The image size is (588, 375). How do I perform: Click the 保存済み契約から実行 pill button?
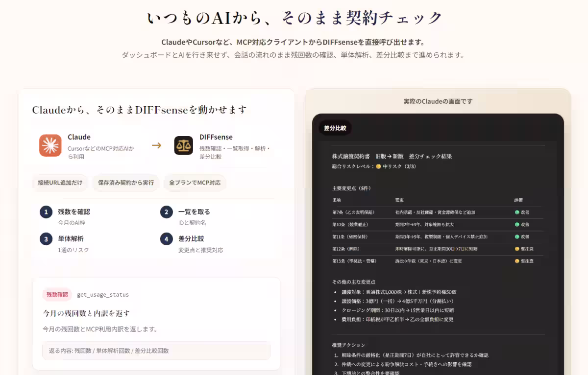pyautogui.click(x=125, y=182)
